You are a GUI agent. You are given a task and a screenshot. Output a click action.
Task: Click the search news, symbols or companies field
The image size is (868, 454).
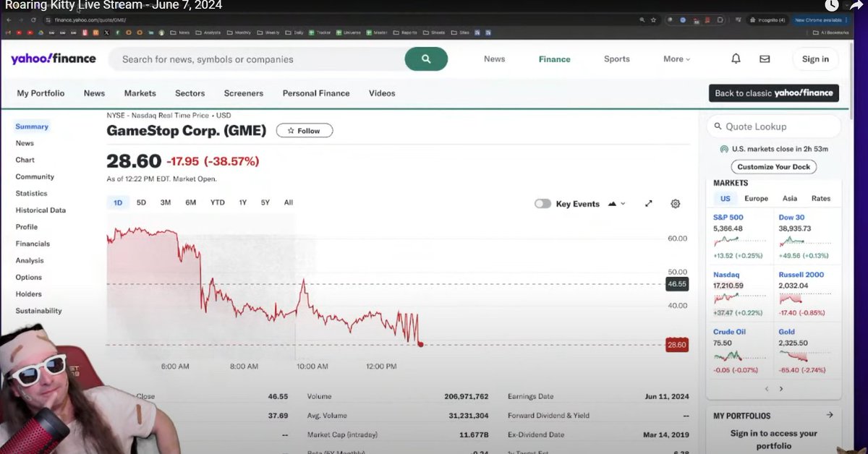[256, 59]
